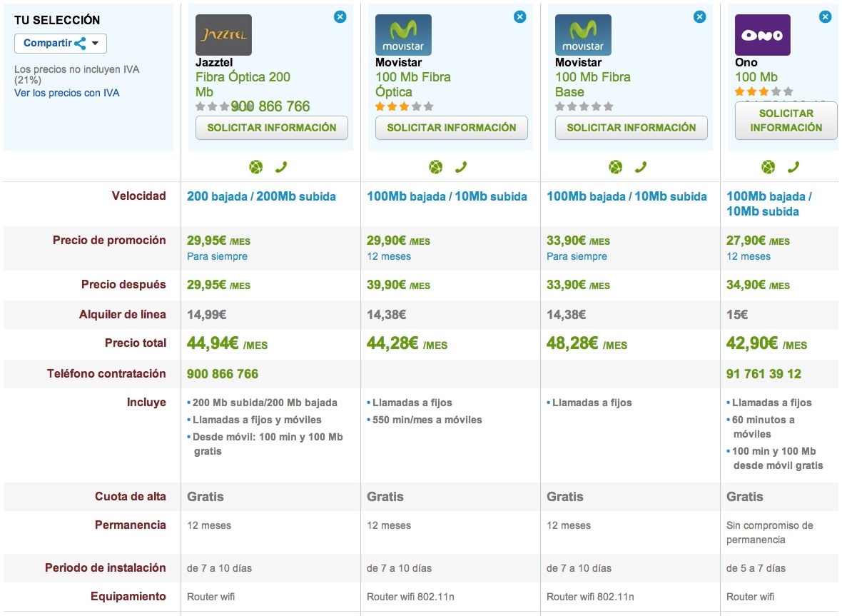Click the 'Periodo de instalación' row label
Image resolution: width=842 pixels, height=616 pixels.
point(106,568)
